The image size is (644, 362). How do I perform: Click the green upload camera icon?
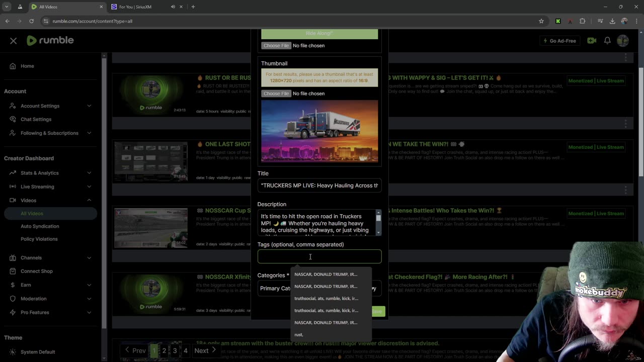click(x=592, y=41)
